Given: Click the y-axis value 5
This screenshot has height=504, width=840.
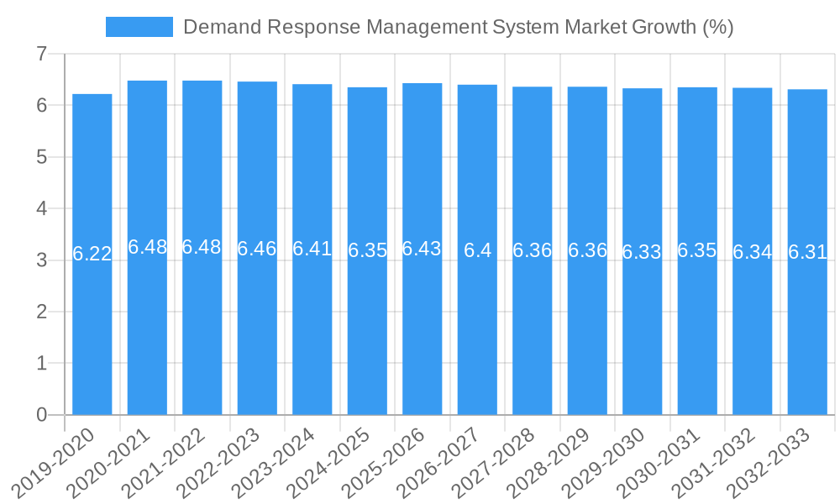Looking at the screenshot, I should click(x=41, y=157).
